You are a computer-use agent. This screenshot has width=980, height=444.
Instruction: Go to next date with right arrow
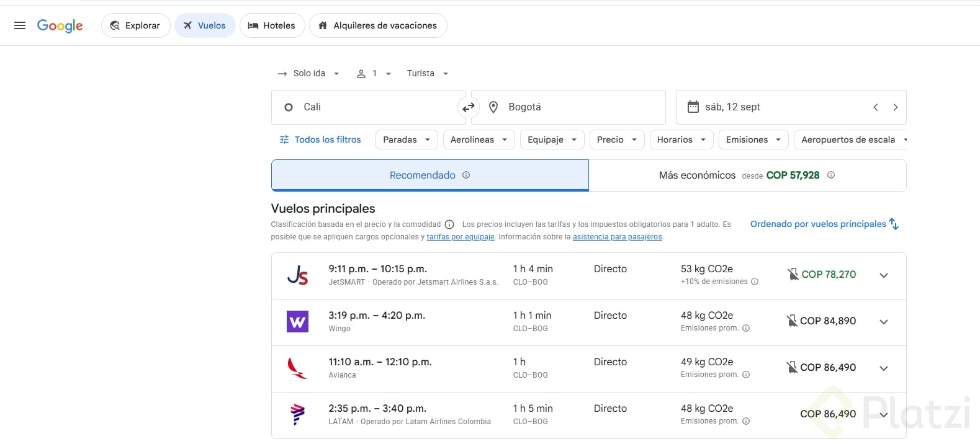click(896, 107)
